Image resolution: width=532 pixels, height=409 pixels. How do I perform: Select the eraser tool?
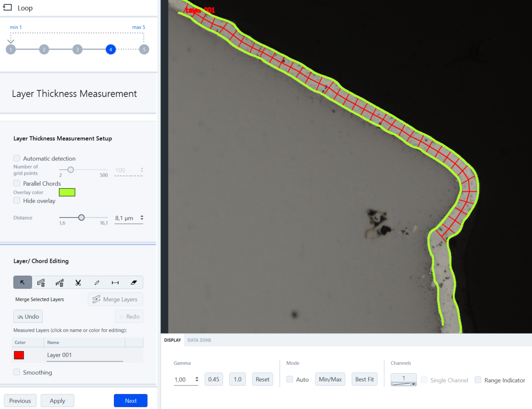coord(133,283)
